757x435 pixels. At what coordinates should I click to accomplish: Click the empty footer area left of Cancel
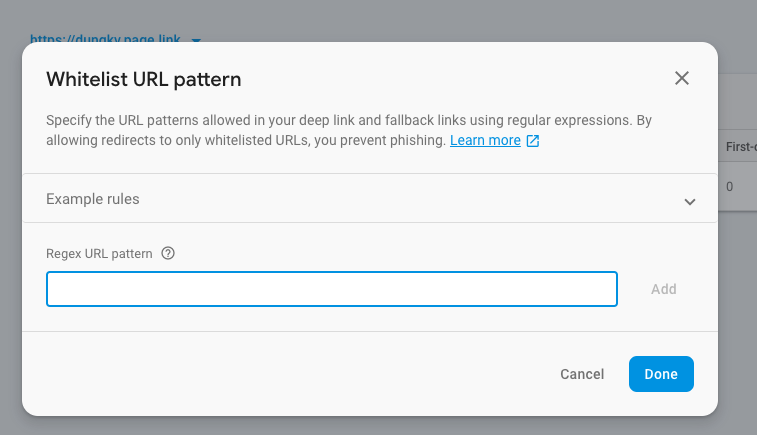point(280,374)
